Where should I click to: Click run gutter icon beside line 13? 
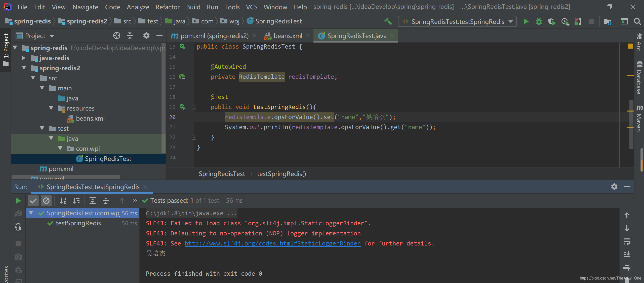183,47
